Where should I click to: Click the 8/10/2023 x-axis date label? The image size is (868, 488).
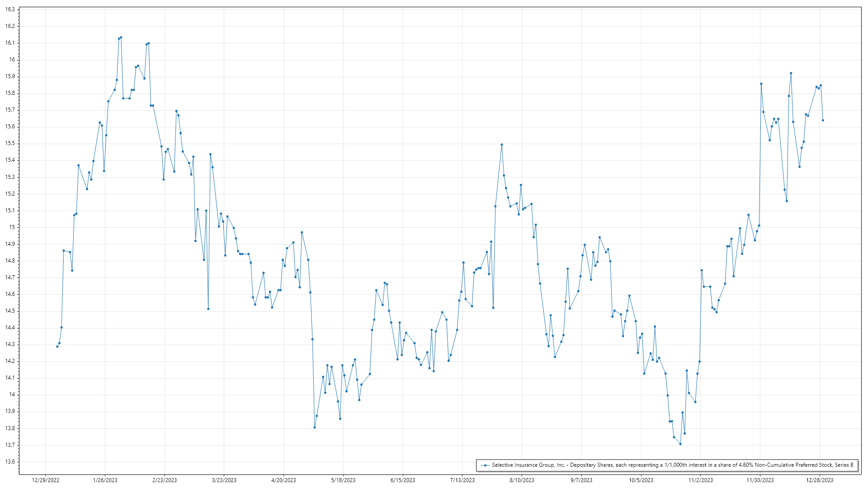522,480
